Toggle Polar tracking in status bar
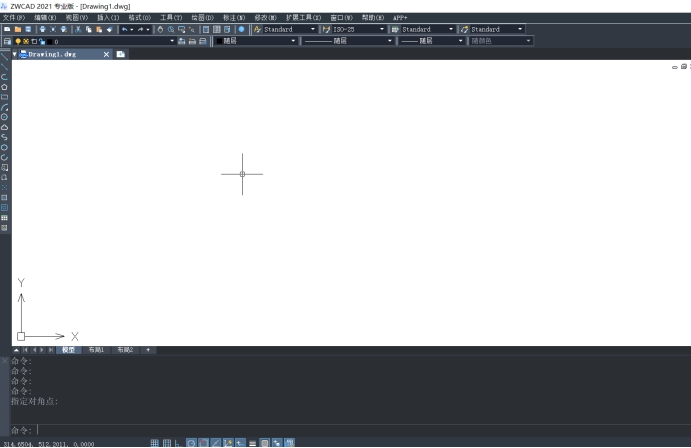This screenshot has height=448, width=691. click(191, 443)
